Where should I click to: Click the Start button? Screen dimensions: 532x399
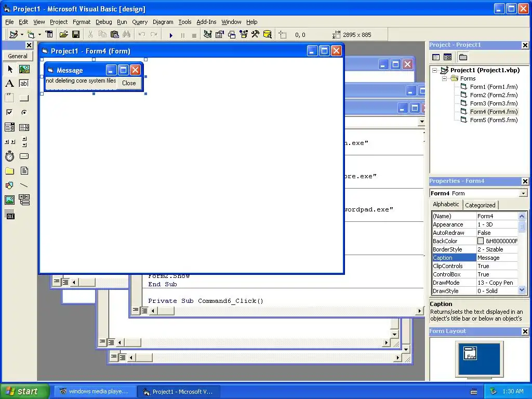pyautogui.click(x=24, y=391)
